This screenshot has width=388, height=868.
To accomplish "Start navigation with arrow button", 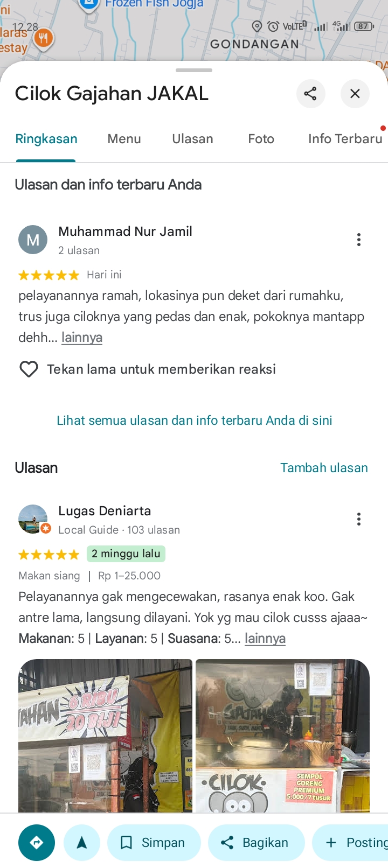I will click(x=82, y=843).
